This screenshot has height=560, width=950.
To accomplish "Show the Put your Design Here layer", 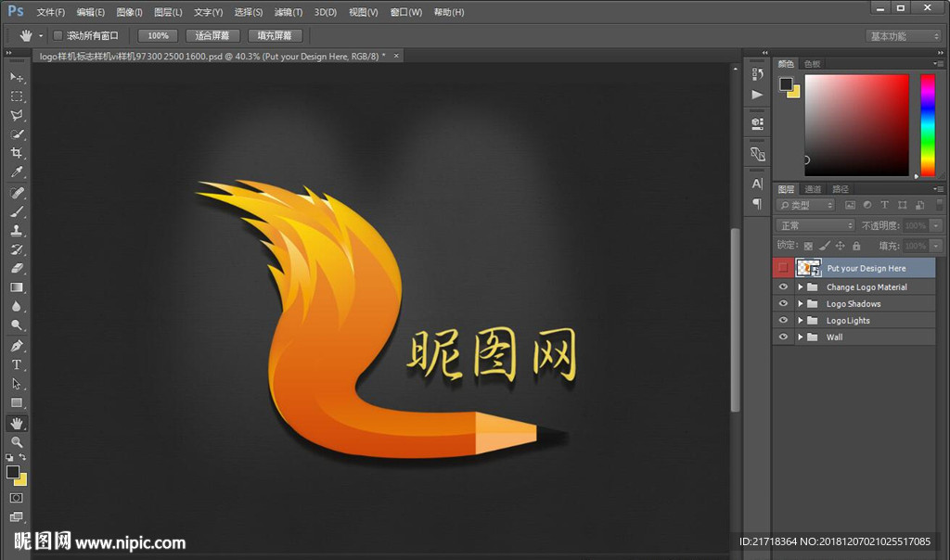I will coord(783,268).
